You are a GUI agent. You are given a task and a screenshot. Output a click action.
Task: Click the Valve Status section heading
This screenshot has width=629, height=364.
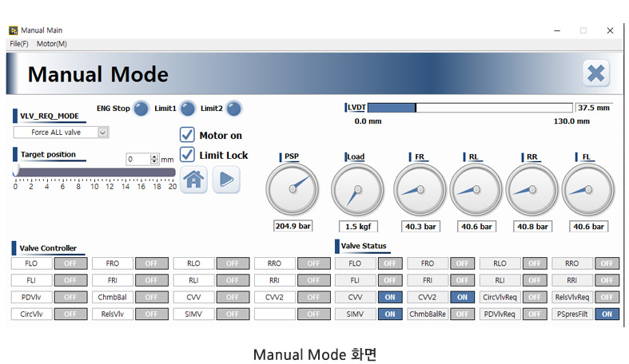[x=364, y=246]
